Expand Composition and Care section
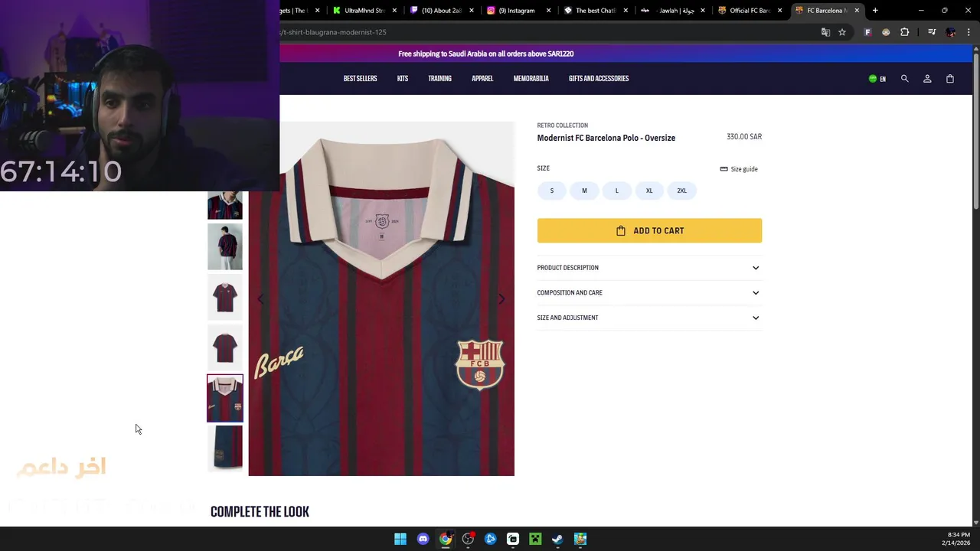Viewport: 980px width, 551px height. click(x=649, y=292)
